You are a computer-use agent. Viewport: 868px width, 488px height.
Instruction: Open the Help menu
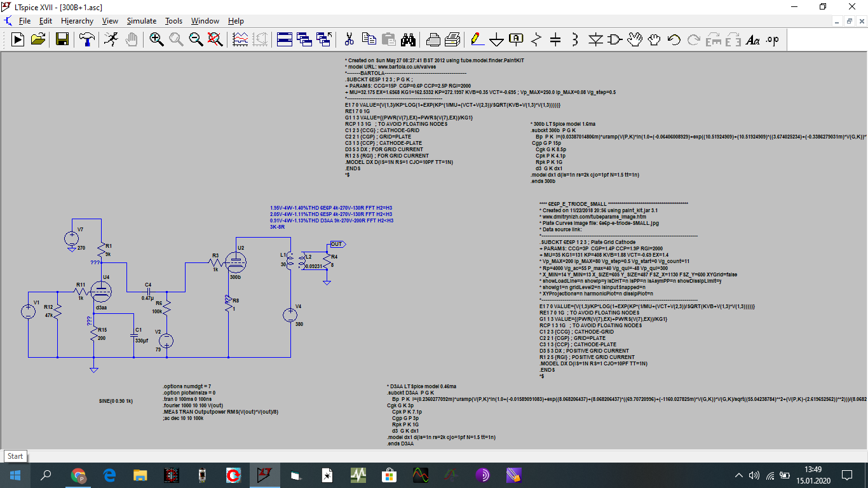[236, 21]
